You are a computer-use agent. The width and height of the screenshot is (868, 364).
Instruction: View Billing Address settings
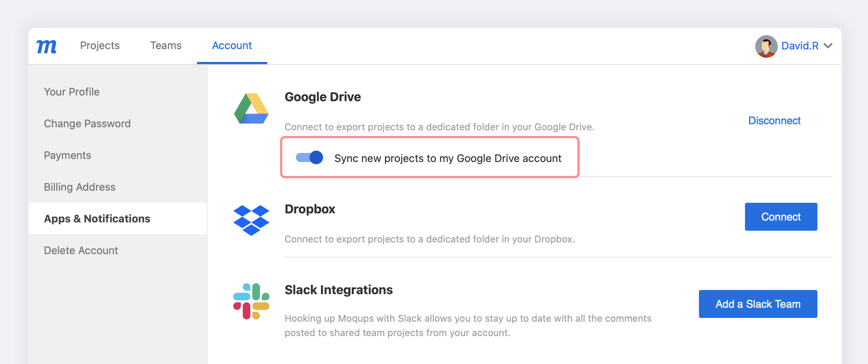pos(79,187)
